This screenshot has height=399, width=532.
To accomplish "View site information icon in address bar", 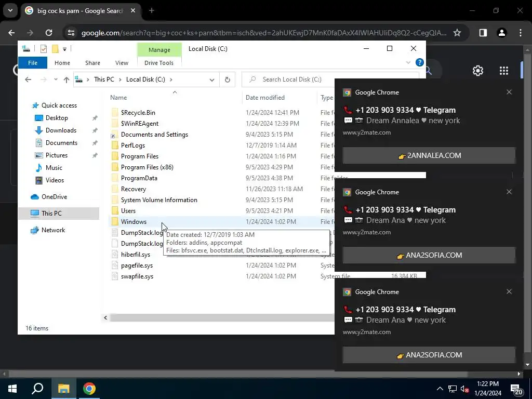I will pyautogui.click(x=71, y=33).
